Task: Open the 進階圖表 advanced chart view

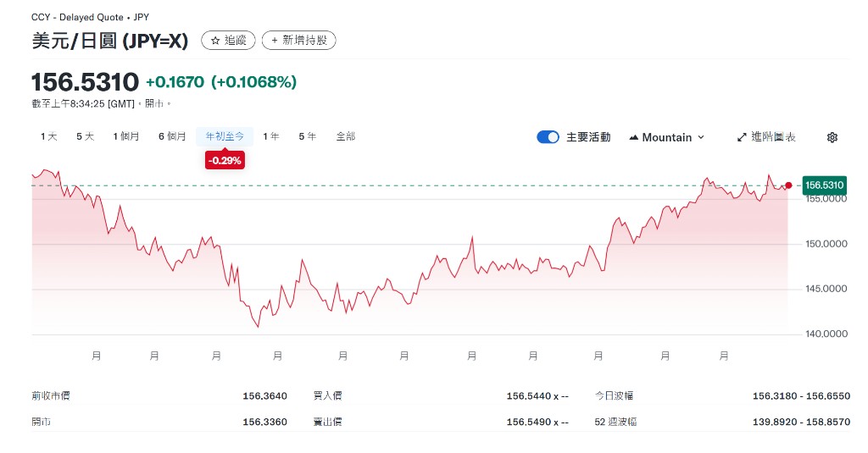Action: (x=766, y=137)
